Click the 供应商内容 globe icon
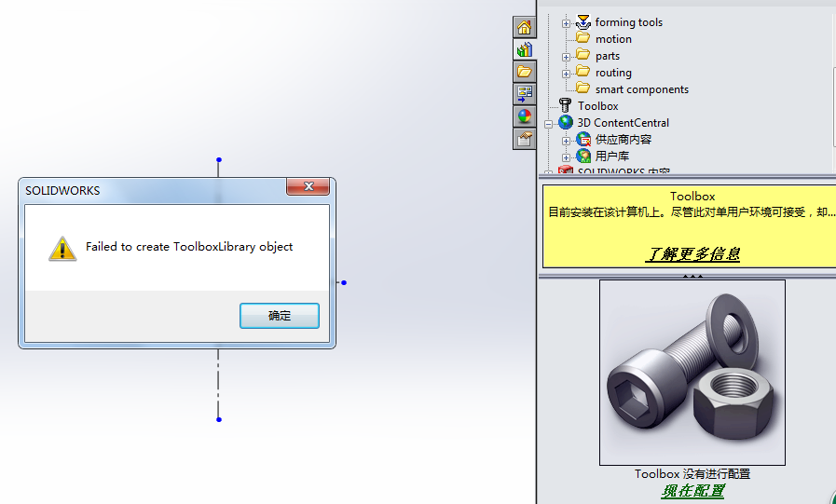 pos(583,140)
